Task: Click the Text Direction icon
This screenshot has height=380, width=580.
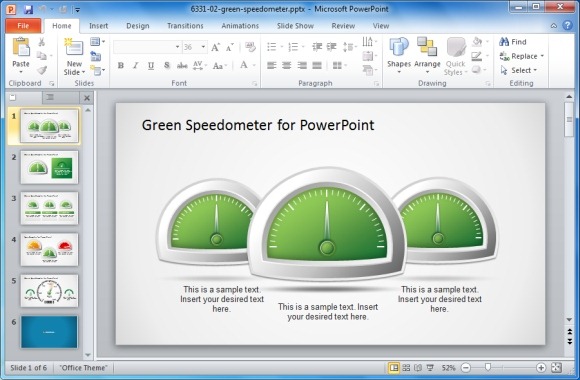Action: (369, 41)
